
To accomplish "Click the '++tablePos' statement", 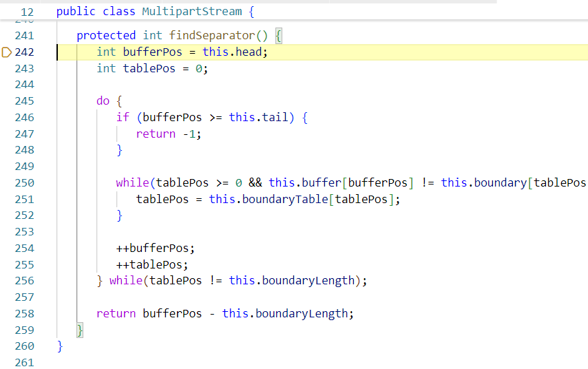I will click(152, 265).
